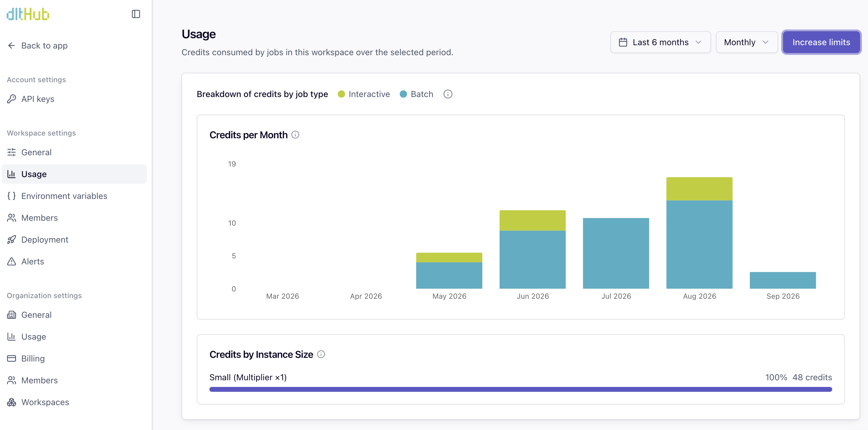Screen dimensions: 868x430
Task: Click Increase limits button
Action: 821,42
